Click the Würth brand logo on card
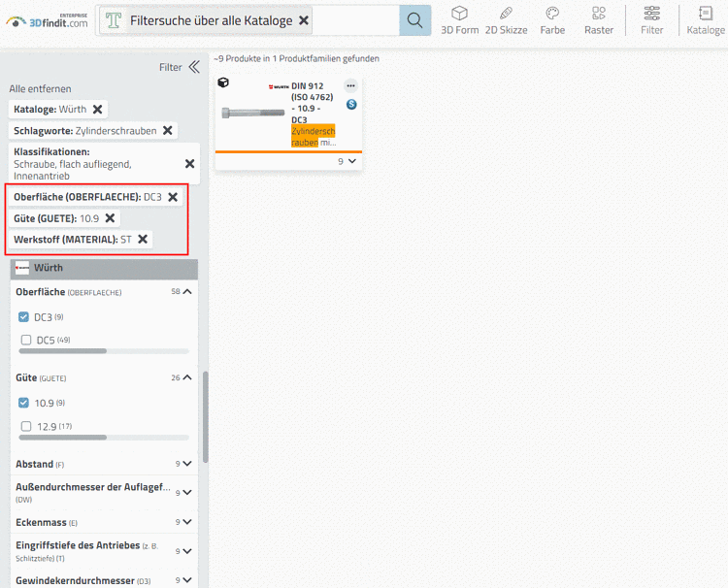The height and width of the screenshot is (588, 728). click(279, 86)
